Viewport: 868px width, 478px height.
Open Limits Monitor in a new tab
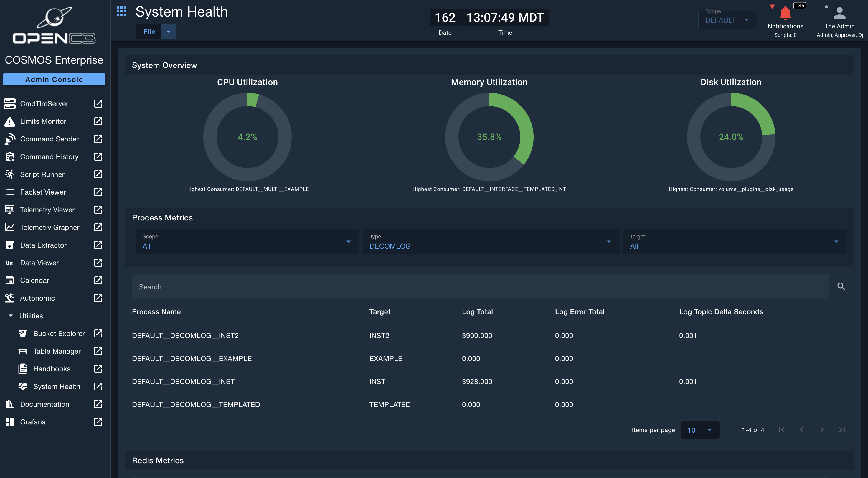(98, 121)
